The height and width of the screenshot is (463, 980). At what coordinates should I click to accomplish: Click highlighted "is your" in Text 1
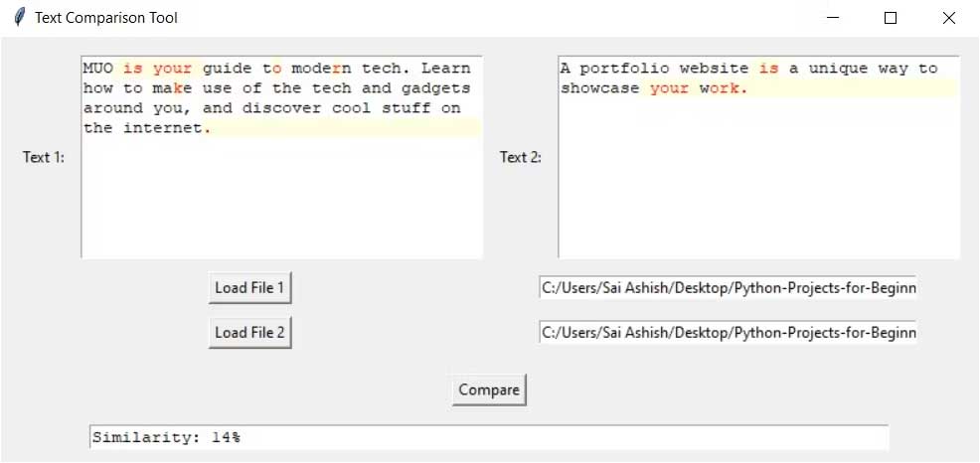point(157,69)
